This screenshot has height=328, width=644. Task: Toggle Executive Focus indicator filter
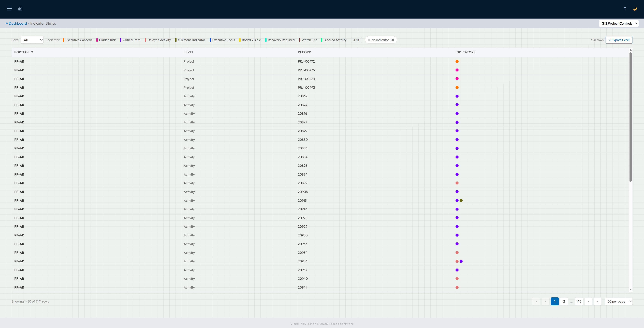pos(222,40)
